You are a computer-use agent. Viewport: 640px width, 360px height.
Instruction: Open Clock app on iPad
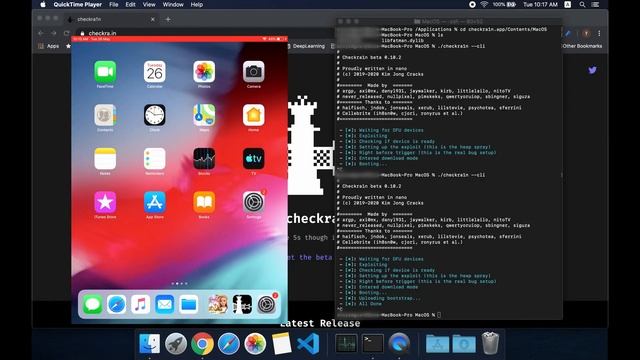[155, 115]
